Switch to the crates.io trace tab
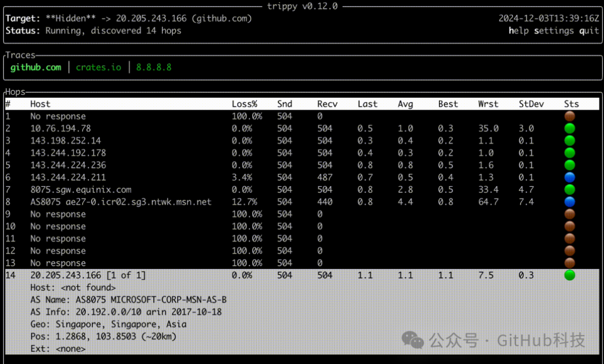Screen dimensions: 604x364 point(98,68)
